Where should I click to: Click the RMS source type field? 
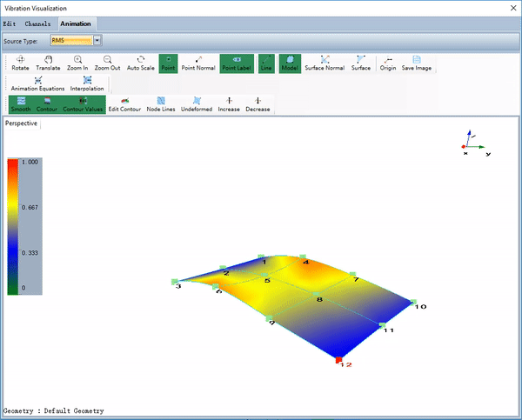71,41
